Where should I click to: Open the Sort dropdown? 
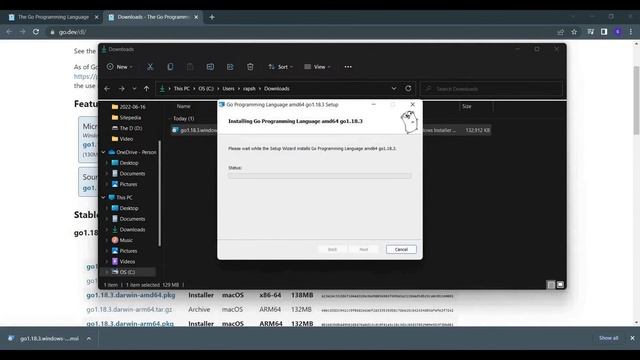(x=280, y=67)
